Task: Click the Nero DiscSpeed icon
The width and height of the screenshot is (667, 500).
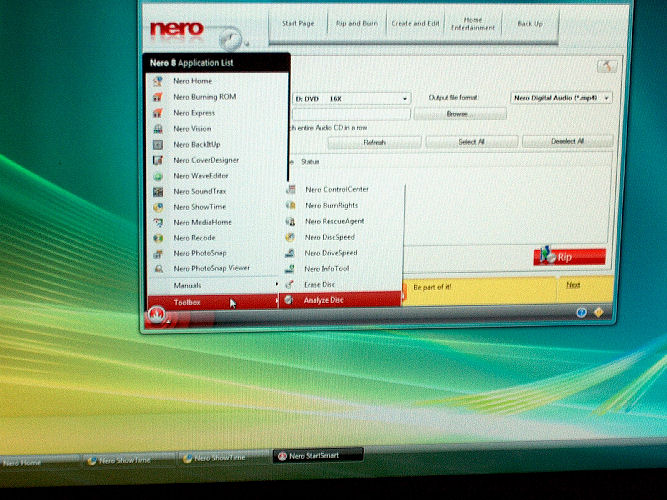Action: point(290,237)
